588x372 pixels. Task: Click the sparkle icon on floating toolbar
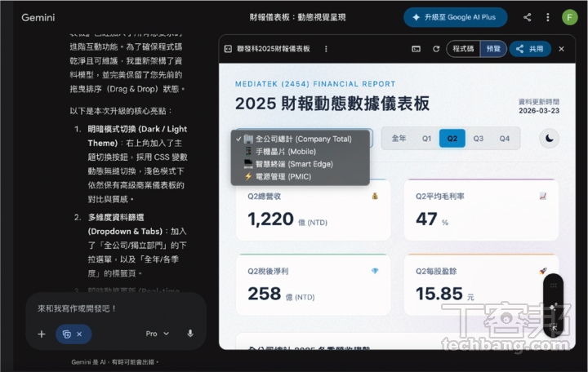click(x=554, y=307)
